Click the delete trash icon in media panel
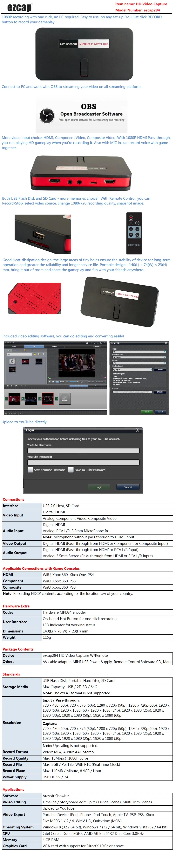Screen dimensions: 176x868 pyautogui.click(x=44, y=354)
